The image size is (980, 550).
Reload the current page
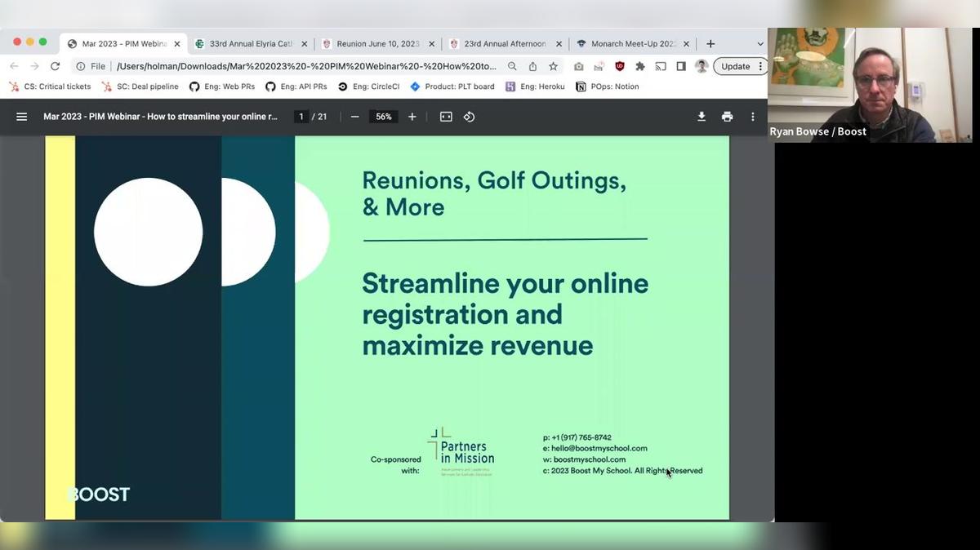coord(55,66)
